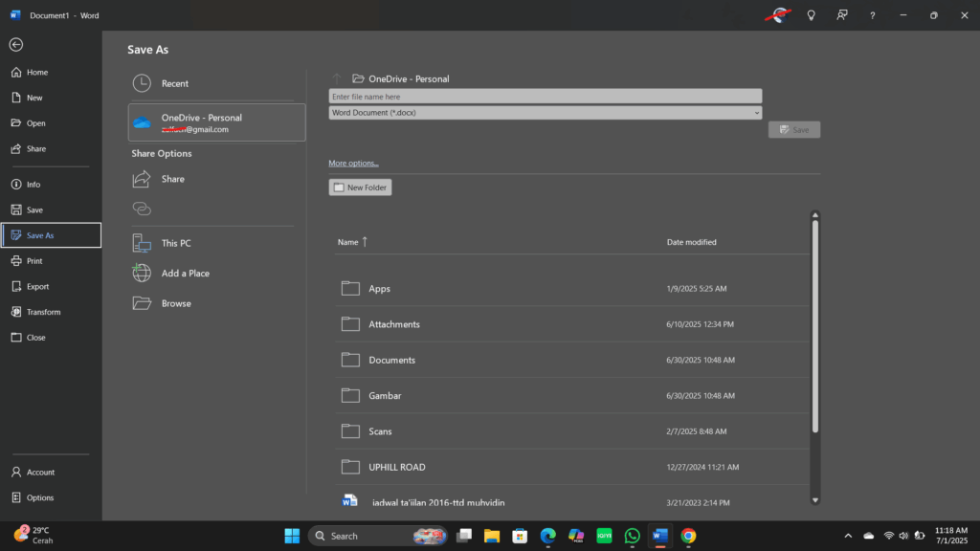Click the feedback icon in title bar
This screenshot has height=551, width=980.
pyautogui.click(x=842, y=15)
